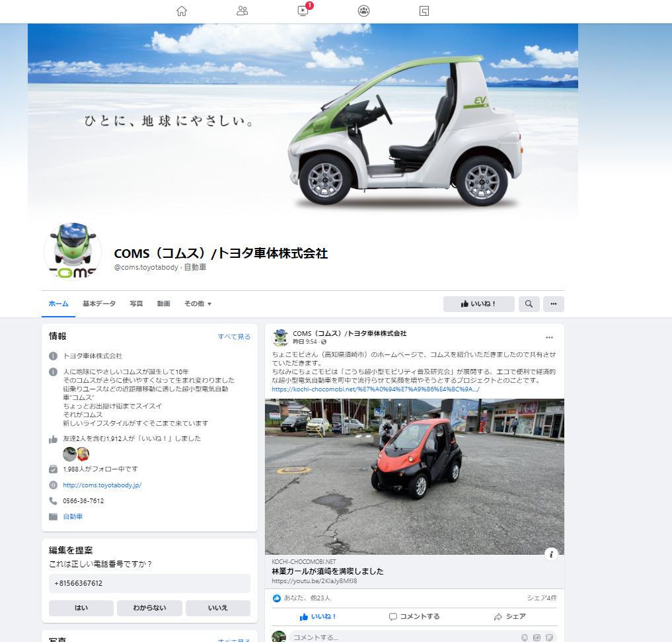The height and width of the screenshot is (642, 672).
Task: Click すべて見る in the 情報 panel
Action: point(234,337)
